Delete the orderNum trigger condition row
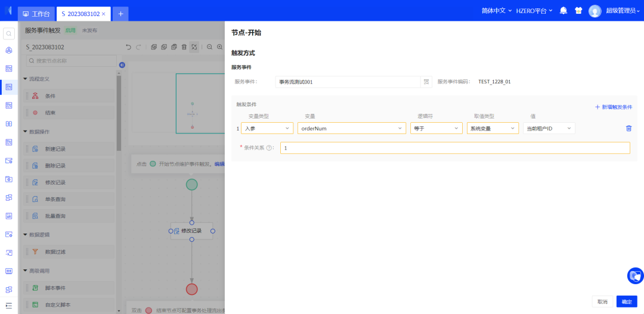Viewport: 644px width, 314px height. tap(628, 128)
